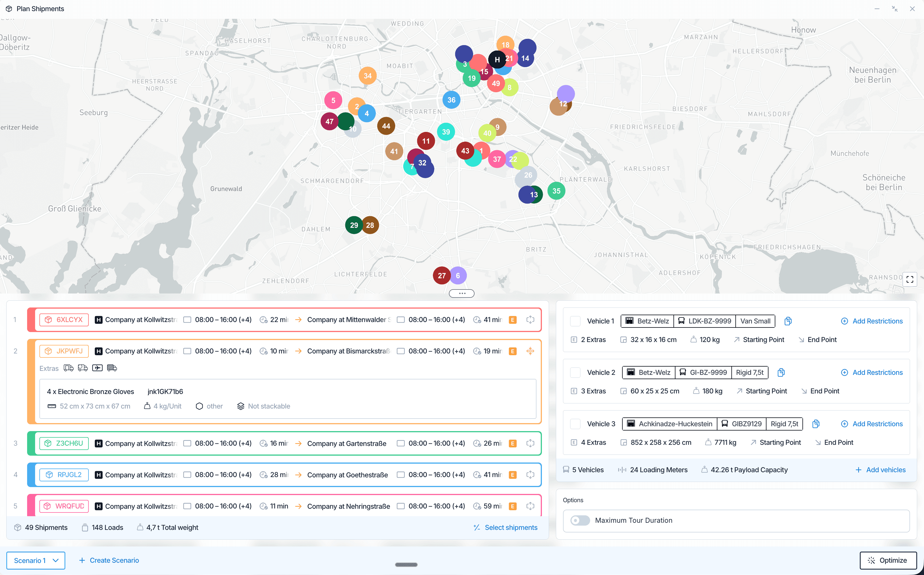
Task: Check the Vehicle 1 checkbox
Action: tap(575, 321)
